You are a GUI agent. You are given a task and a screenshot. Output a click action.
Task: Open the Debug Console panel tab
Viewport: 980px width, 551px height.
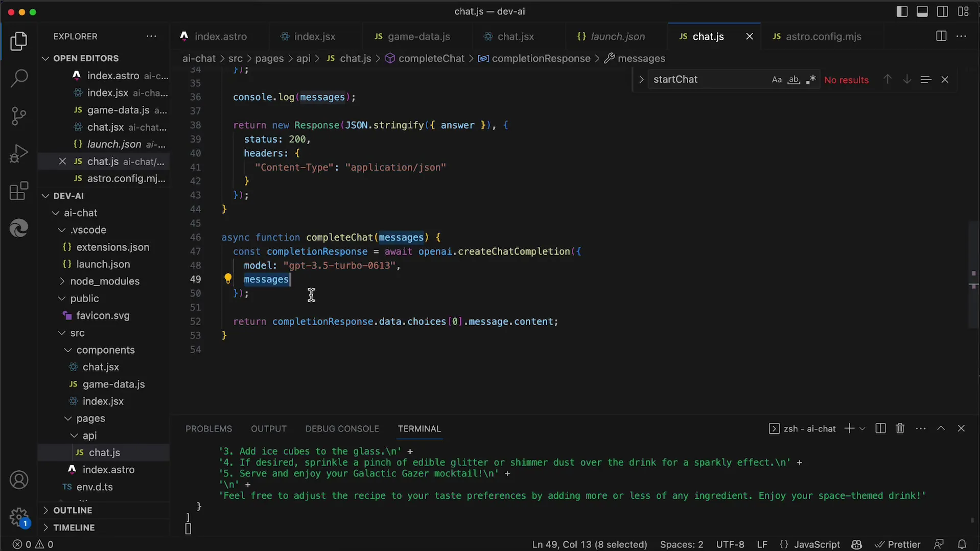click(x=342, y=429)
